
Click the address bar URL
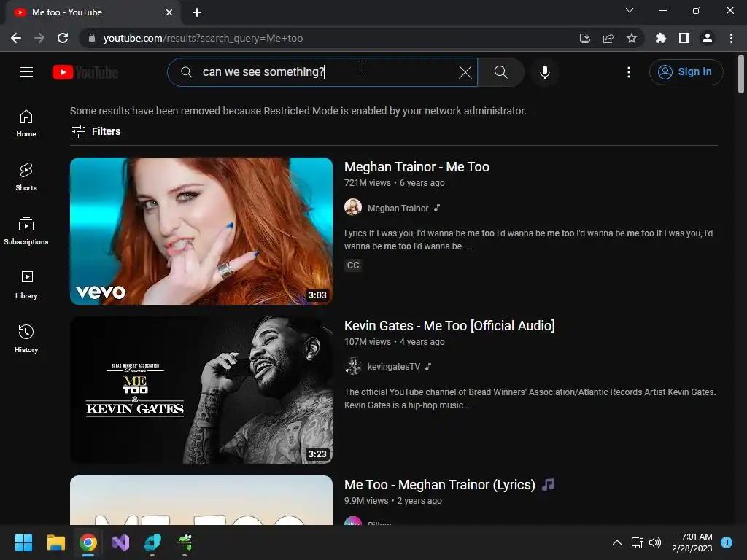coord(203,38)
